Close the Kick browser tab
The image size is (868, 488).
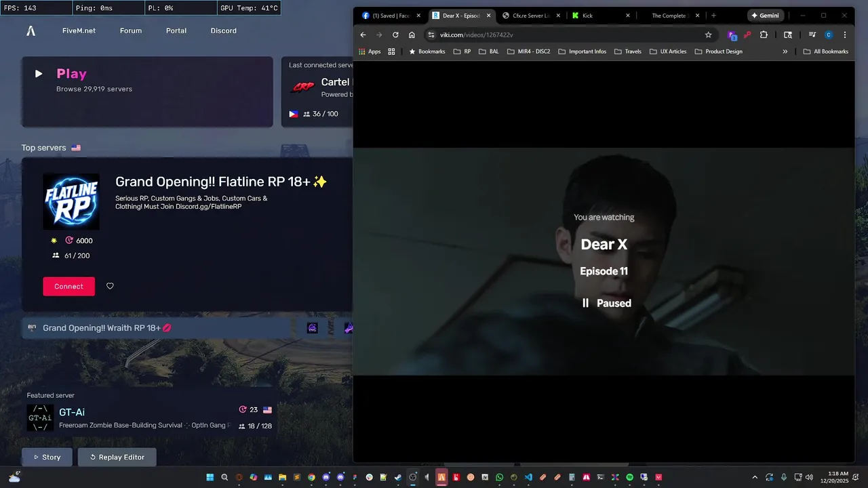(x=628, y=16)
